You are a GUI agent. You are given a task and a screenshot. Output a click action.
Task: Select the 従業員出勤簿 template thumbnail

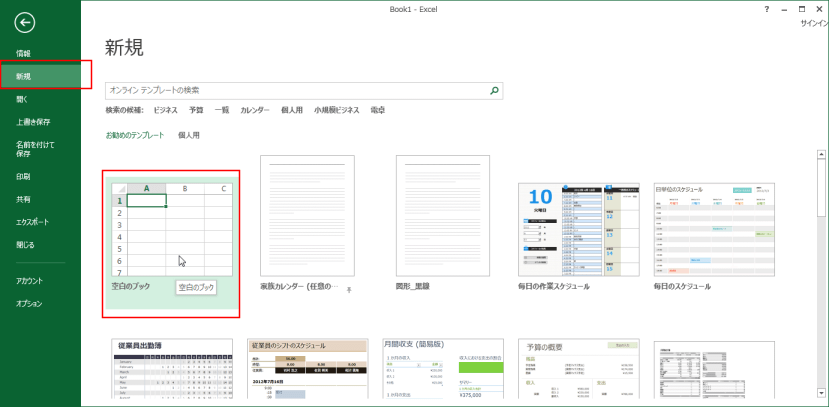tap(172, 370)
